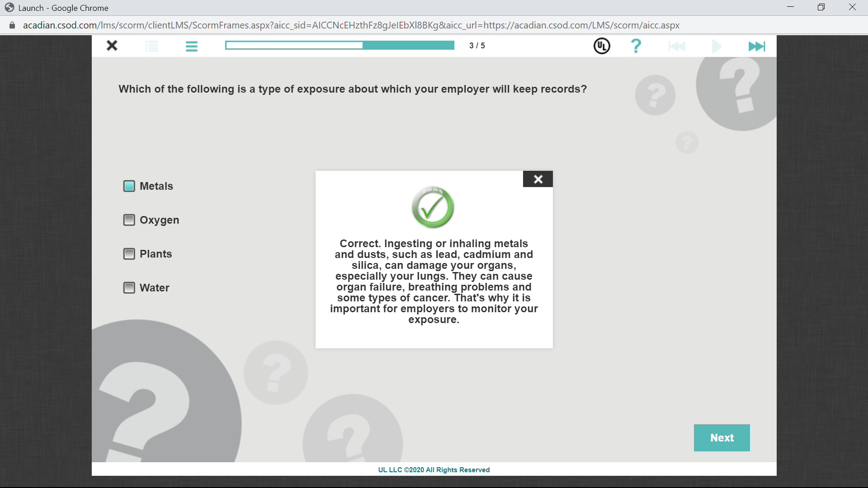Check the Water checkbox

pos(129,288)
